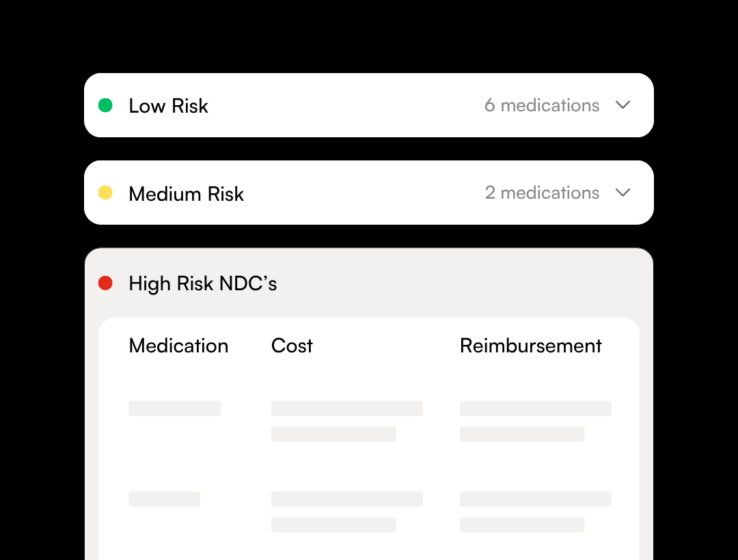This screenshot has height=560, width=738.
Task: Click the risk indicator on the top card
Action: pyautogui.click(x=105, y=105)
